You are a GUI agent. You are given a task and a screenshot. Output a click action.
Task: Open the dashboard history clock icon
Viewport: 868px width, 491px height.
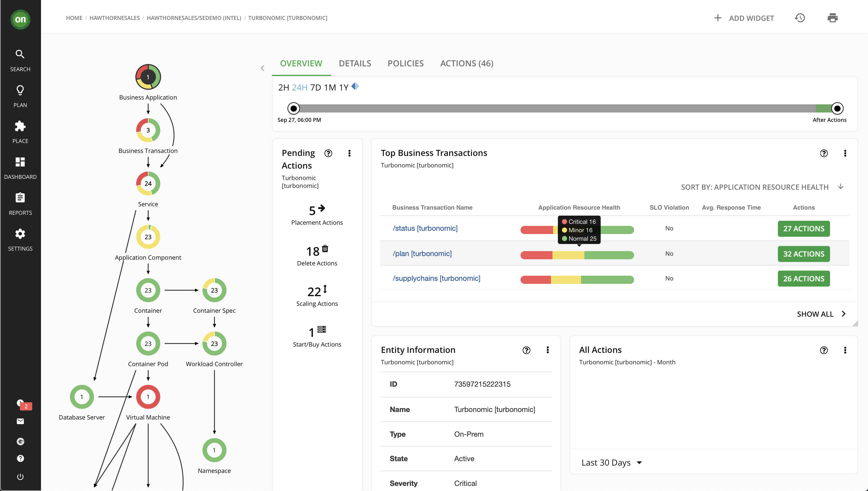click(x=800, y=17)
